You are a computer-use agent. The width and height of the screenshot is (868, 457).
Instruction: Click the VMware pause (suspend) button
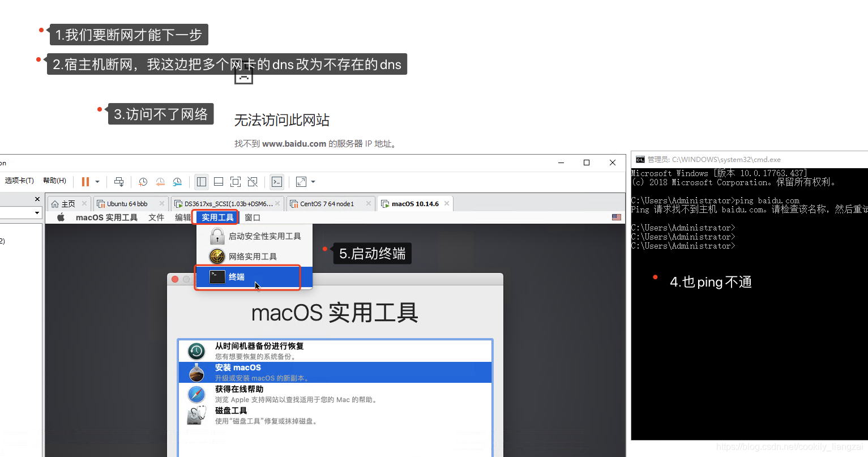[85, 182]
